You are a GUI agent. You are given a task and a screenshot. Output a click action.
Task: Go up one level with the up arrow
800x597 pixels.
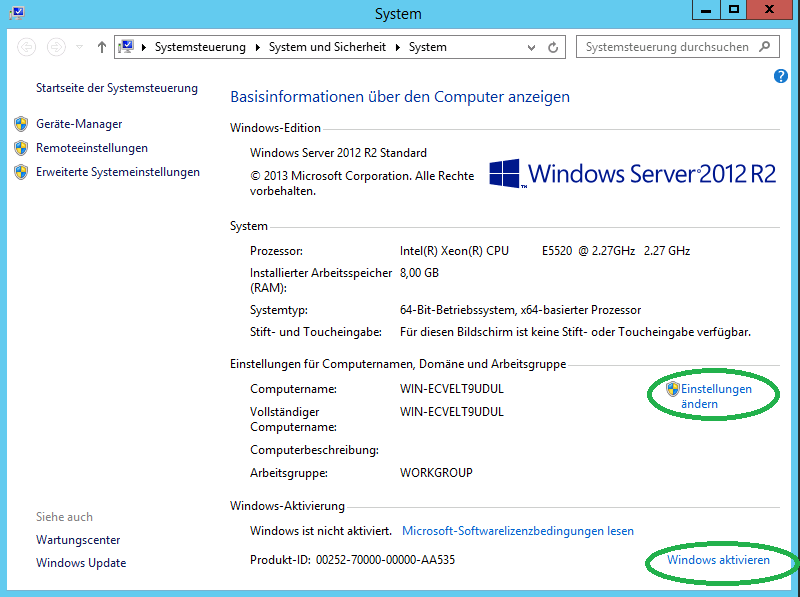click(x=101, y=47)
